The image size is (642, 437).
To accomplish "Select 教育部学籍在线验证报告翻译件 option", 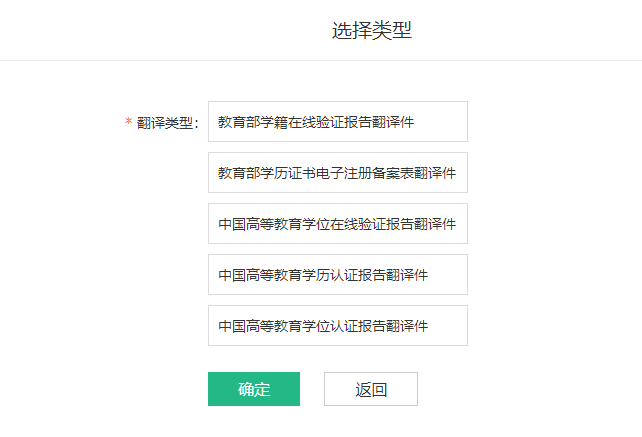I will tap(337, 122).
